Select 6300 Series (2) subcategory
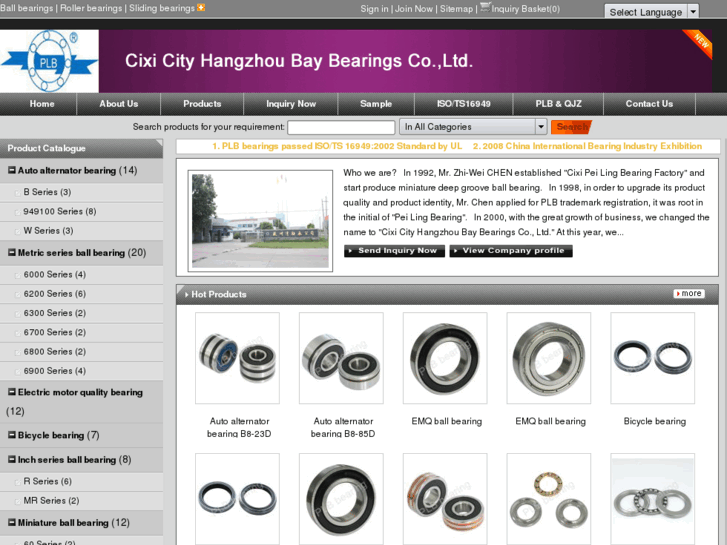The height and width of the screenshot is (545, 727). pyautogui.click(x=55, y=313)
